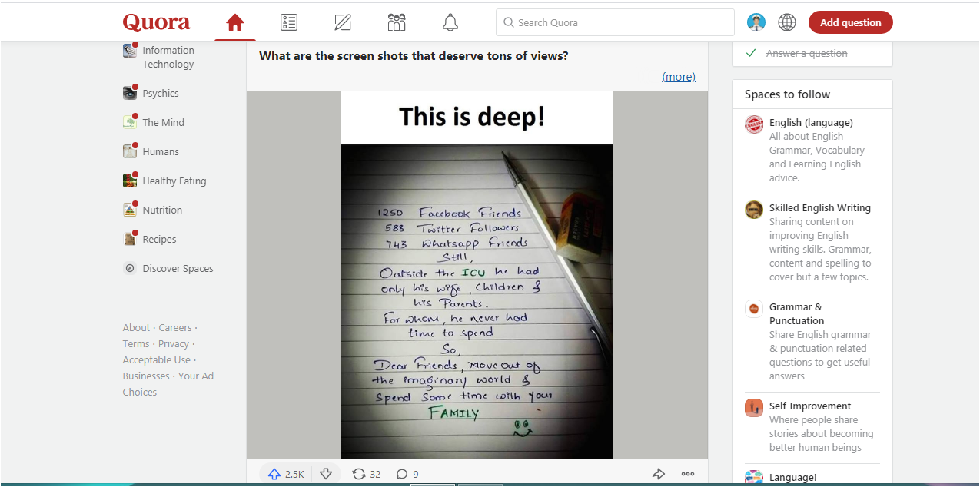Click the Home icon in navigation bar
The height and width of the screenshot is (487, 980).
click(234, 22)
